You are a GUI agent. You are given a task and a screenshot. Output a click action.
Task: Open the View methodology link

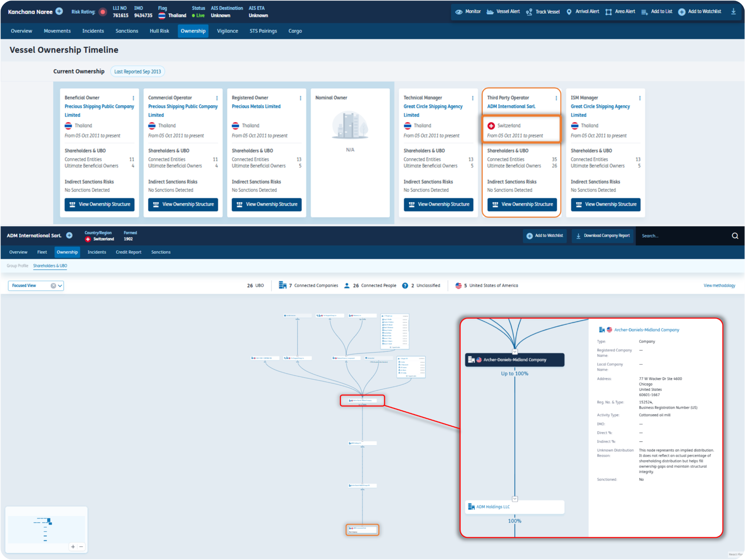pyautogui.click(x=719, y=285)
